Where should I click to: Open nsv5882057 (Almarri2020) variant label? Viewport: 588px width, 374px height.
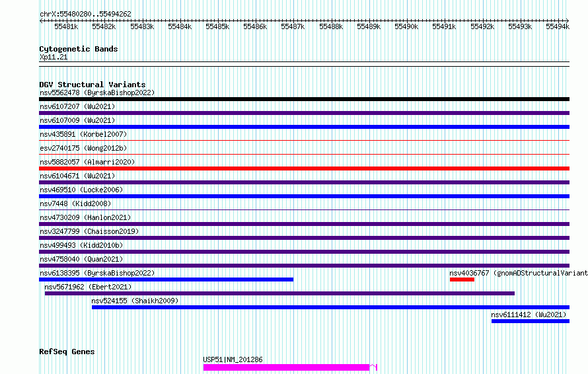(x=87, y=162)
